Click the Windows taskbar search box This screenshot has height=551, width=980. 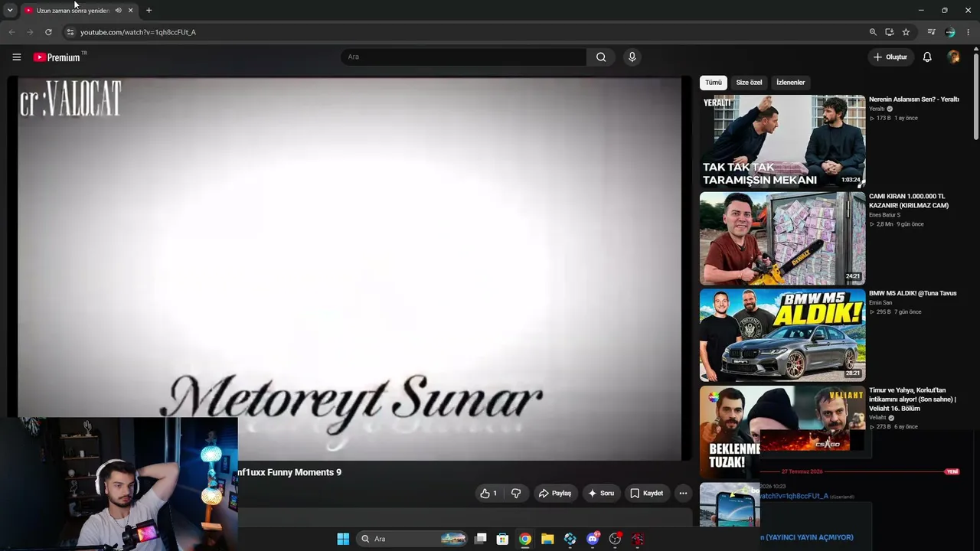pyautogui.click(x=413, y=539)
